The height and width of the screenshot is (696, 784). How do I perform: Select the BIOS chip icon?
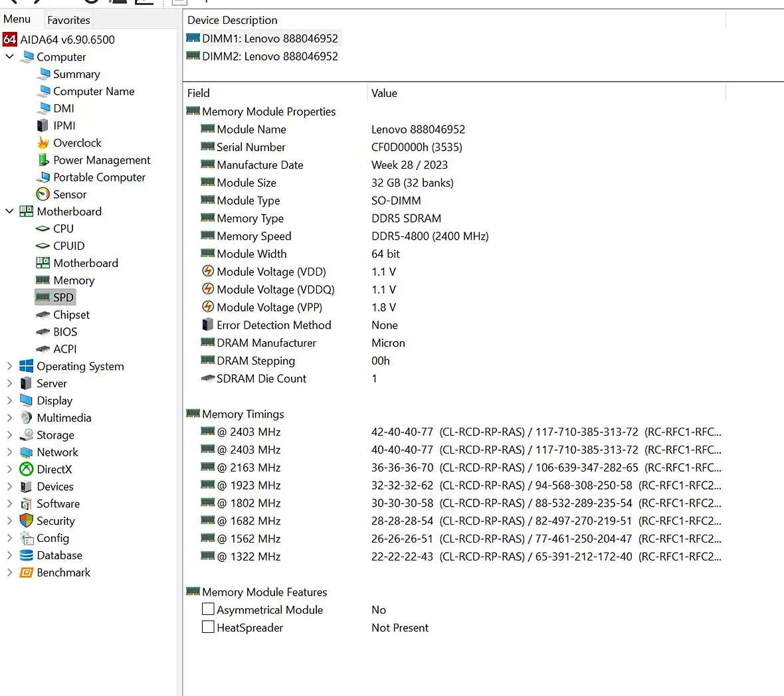(x=43, y=332)
